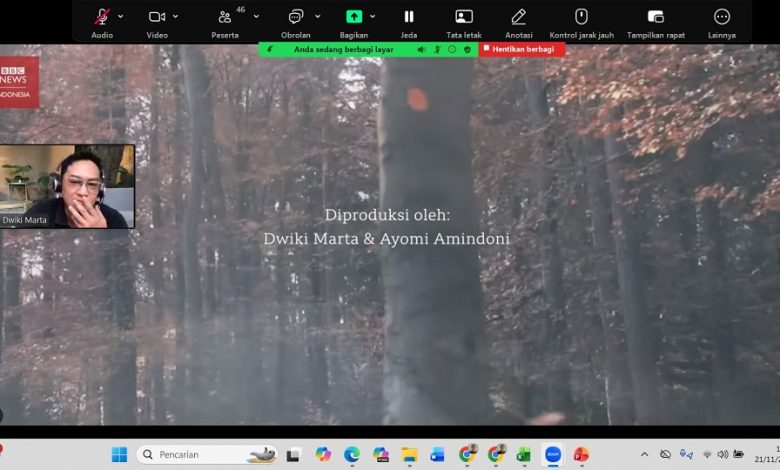The width and height of the screenshot is (780, 470).
Task: Pause sharing with the Jeda button
Action: point(409,17)
